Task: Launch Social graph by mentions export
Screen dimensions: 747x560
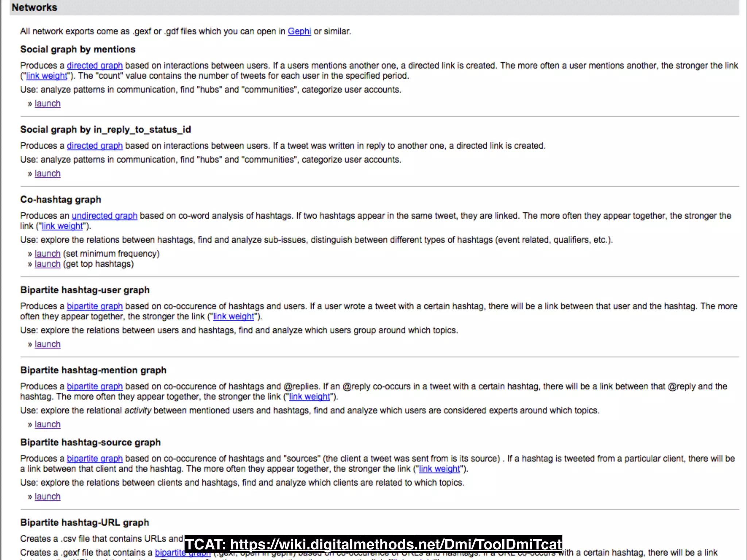Action: point(47,104)
